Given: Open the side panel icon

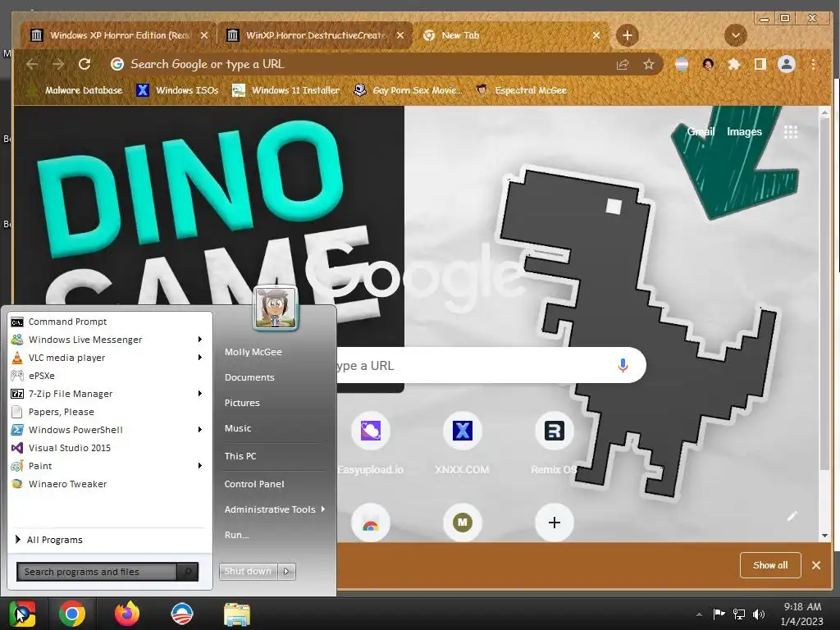Looking at the screenshot, I should point(760,64).
